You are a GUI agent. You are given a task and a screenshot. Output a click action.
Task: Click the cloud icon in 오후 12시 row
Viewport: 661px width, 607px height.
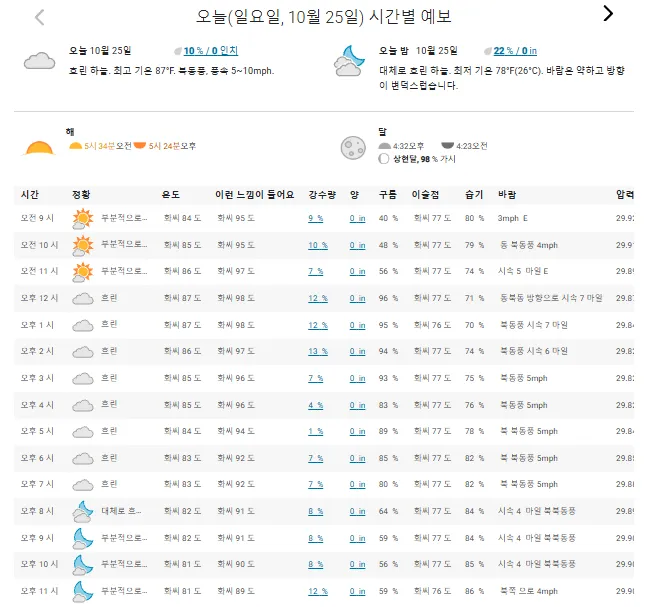coord(83,299)
